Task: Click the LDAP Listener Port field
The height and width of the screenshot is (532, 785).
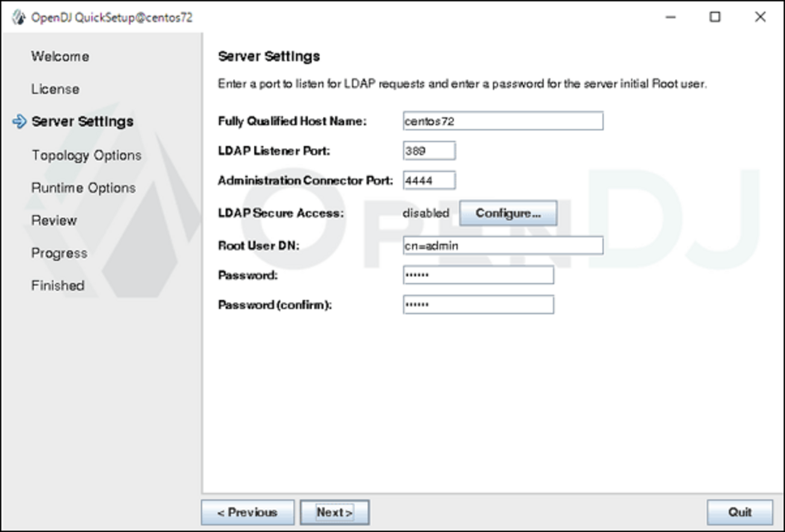Action: click(429, 150)
